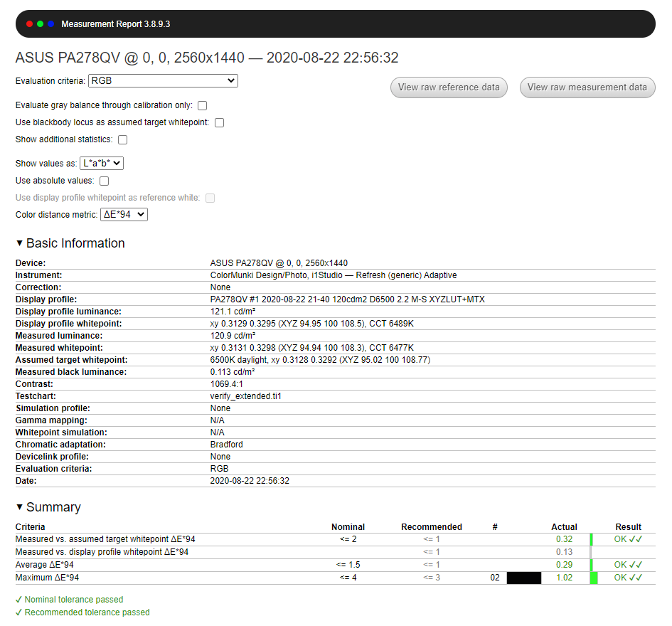Click the black patch swatch in Maximum ΔE*94 row
The height and width of the screenshot is (626, 672).
pyautogui.click(x=523, y=578)
